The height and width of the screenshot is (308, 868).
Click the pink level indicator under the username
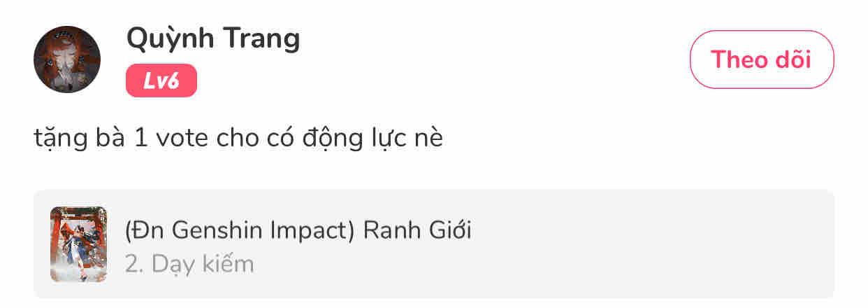161,81
